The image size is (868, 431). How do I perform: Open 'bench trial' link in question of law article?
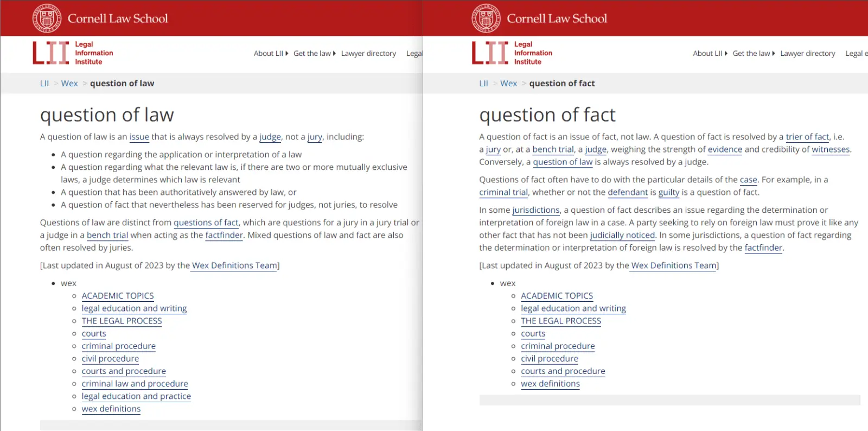tap(107, 235)
